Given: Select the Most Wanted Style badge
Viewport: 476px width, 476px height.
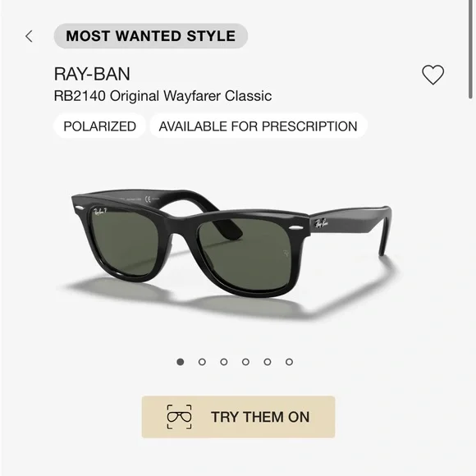Looking at the screenshot, I should click(x=151, y=36).
